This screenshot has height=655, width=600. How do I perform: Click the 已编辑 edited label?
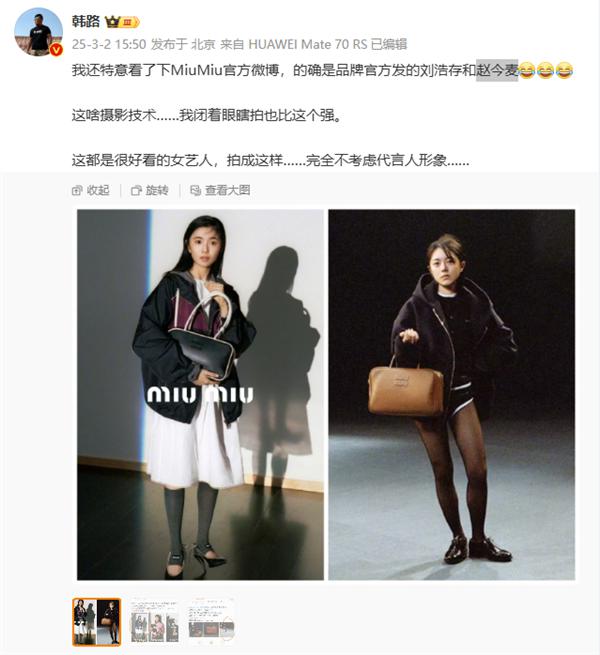tap(389, 44)
